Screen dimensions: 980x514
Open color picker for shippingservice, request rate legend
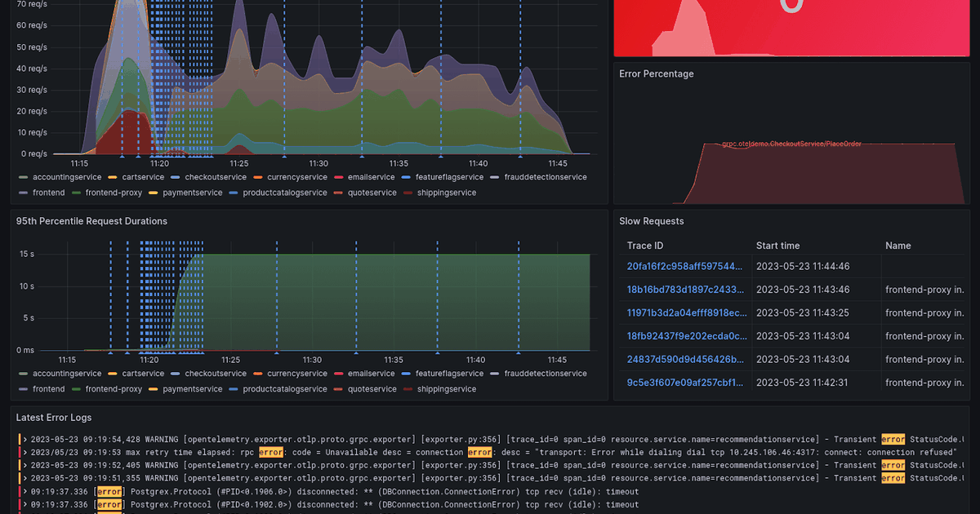tap(409, 193)
